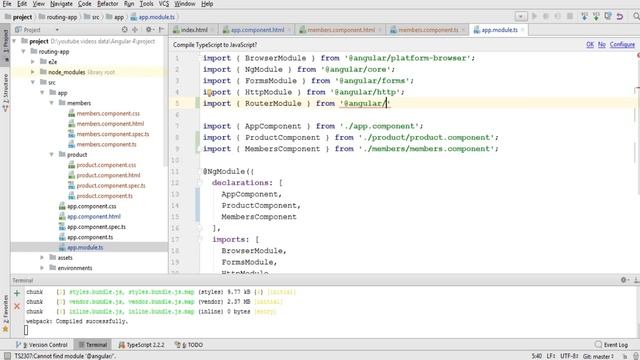Collapse the project root tree node
This screenshot has width=640, height=360.
click(14, 41)
